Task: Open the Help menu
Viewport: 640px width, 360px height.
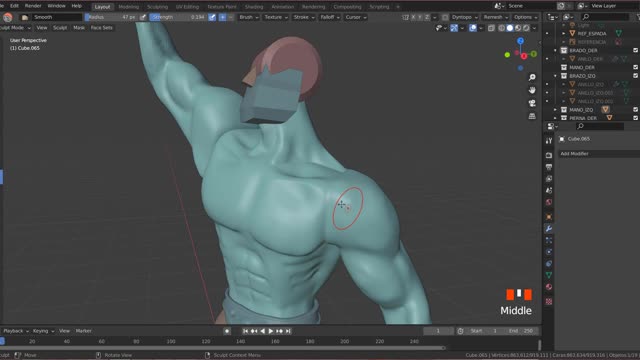Action: click(x=77, y=6)
